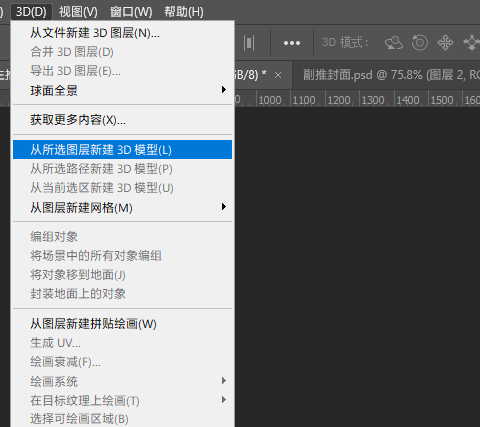This screenshot has width=480, height=427.
Task: Open the three-dots more options icon
Action: click(292, 43)
